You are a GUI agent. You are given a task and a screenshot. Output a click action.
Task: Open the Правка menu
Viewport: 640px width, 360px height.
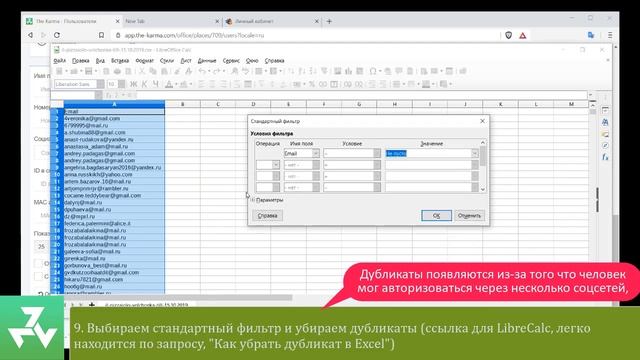coord(80,60)
